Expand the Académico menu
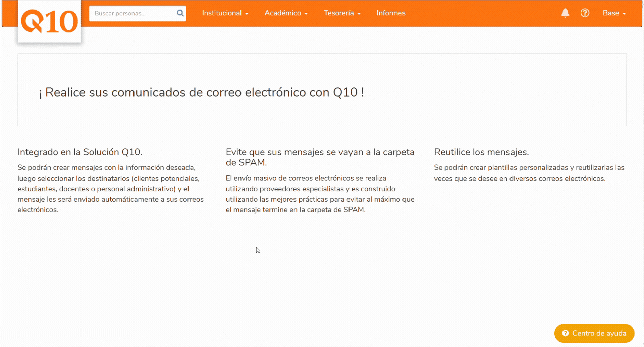This screenshot has height=347, width=644. tap(286, 13)
